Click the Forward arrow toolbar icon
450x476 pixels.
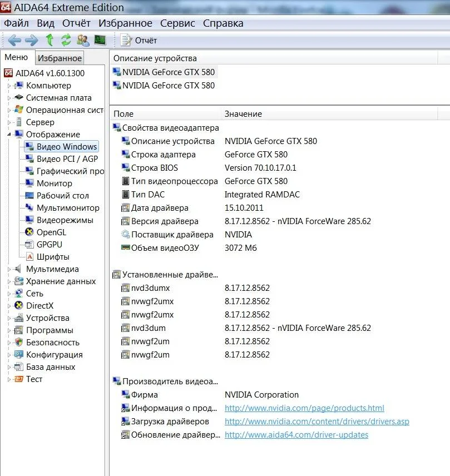click(x=31, y=40)
